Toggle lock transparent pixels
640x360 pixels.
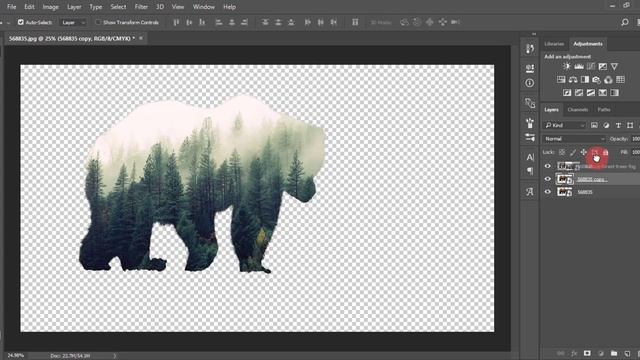[562, 152]
